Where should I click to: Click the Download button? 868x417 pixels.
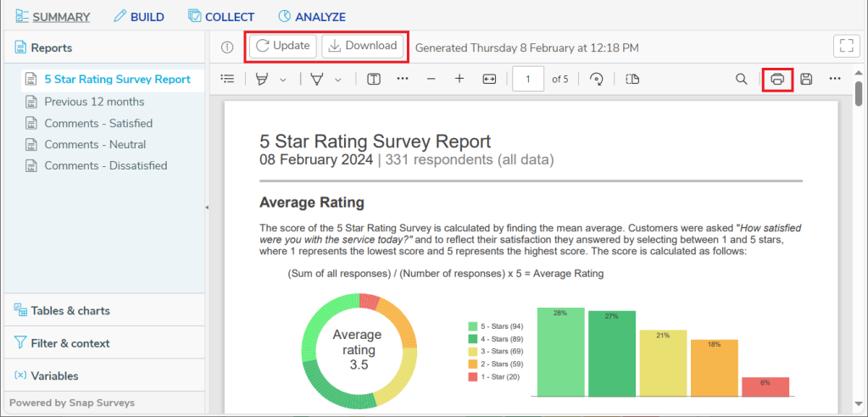coord(363,46)
